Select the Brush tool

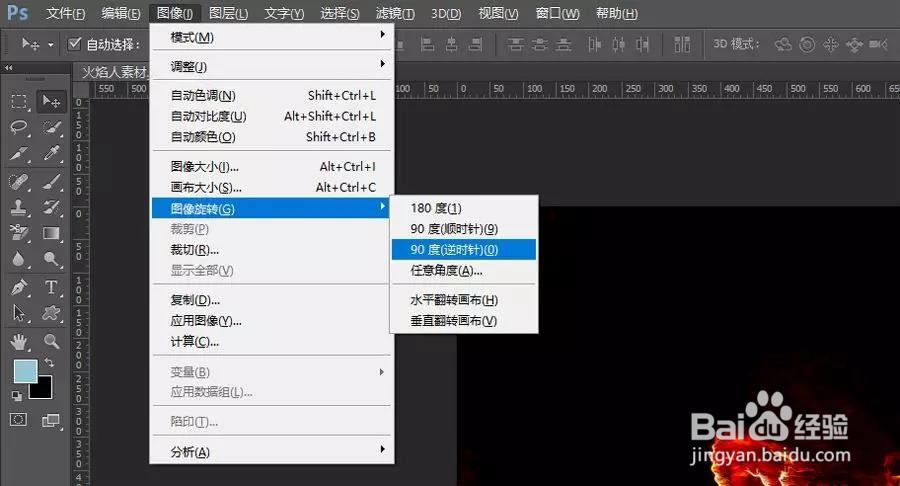tap(51, 182)
